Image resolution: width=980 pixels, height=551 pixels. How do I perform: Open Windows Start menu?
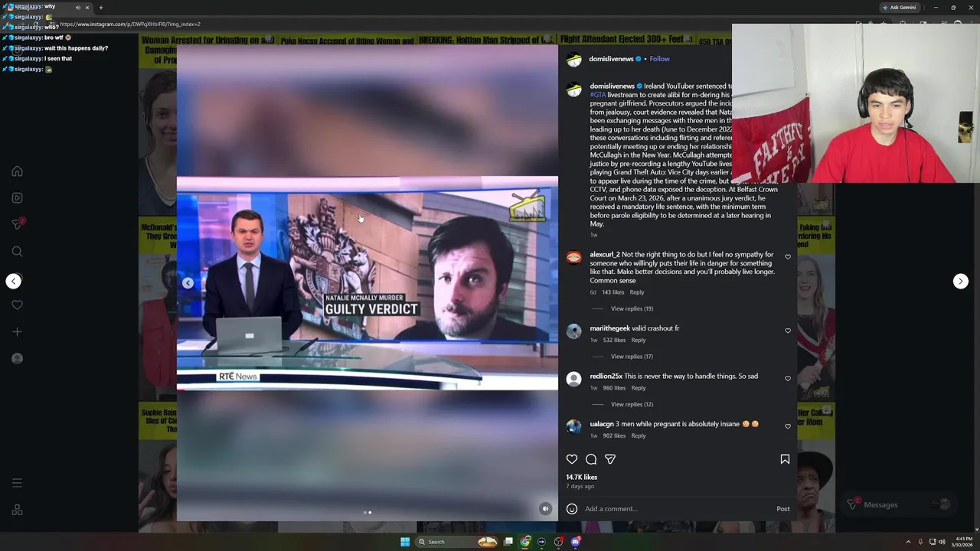point(404,542)
